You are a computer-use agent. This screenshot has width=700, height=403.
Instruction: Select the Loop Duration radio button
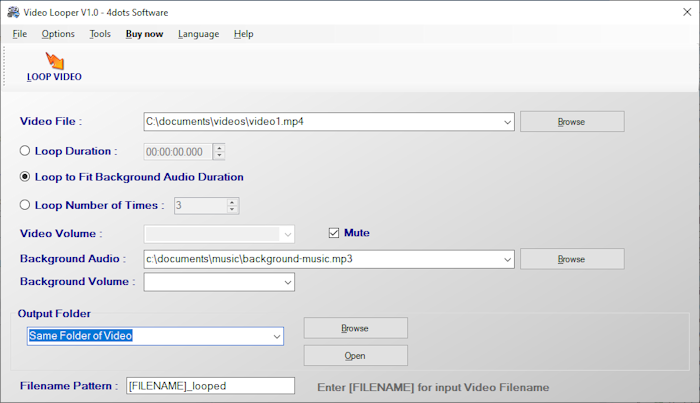[x=25, y=151]
